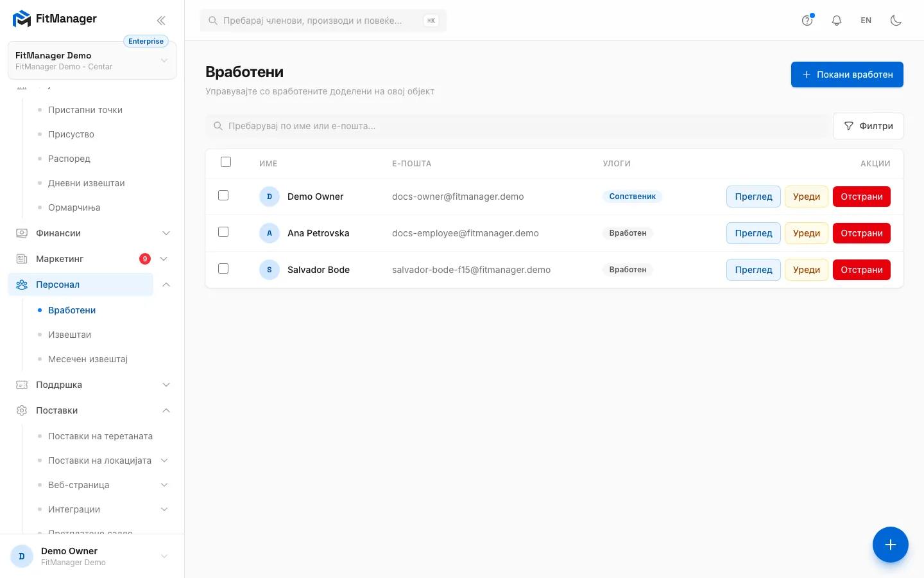Collapse the Поставки section chevron
Viewport: 924px width, 578px height.
pos(166,410)
